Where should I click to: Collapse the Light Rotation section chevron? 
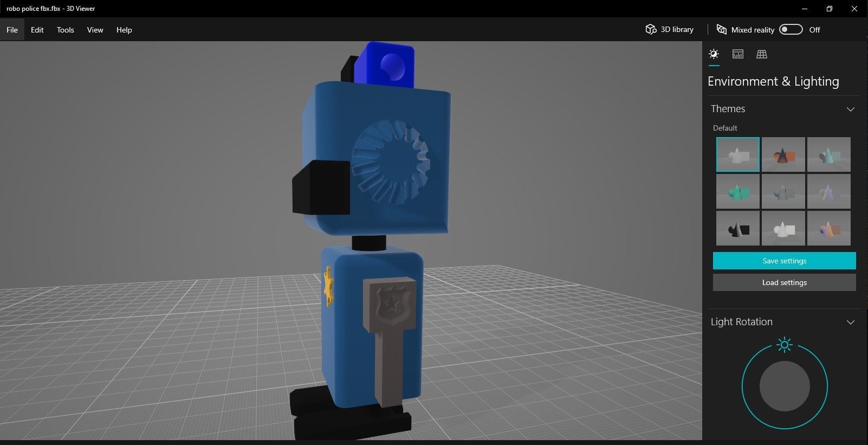pos(850,322)
